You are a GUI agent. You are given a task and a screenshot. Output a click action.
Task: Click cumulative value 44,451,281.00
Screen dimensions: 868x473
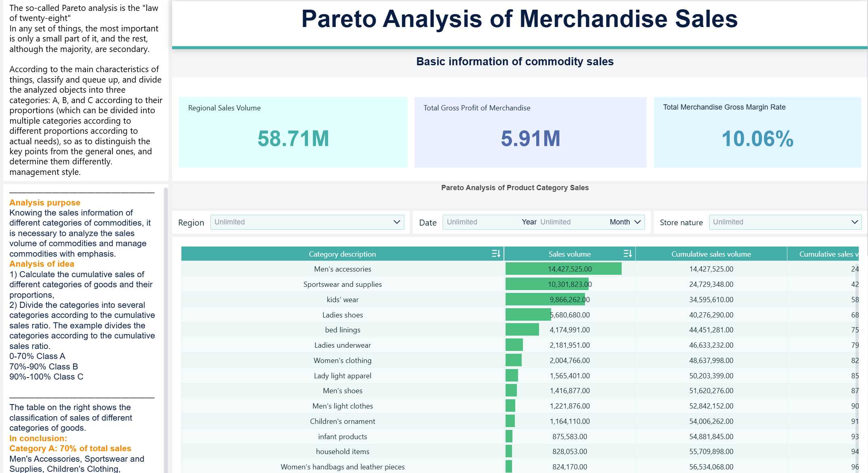pyautogui.click(x=711, y=330)
